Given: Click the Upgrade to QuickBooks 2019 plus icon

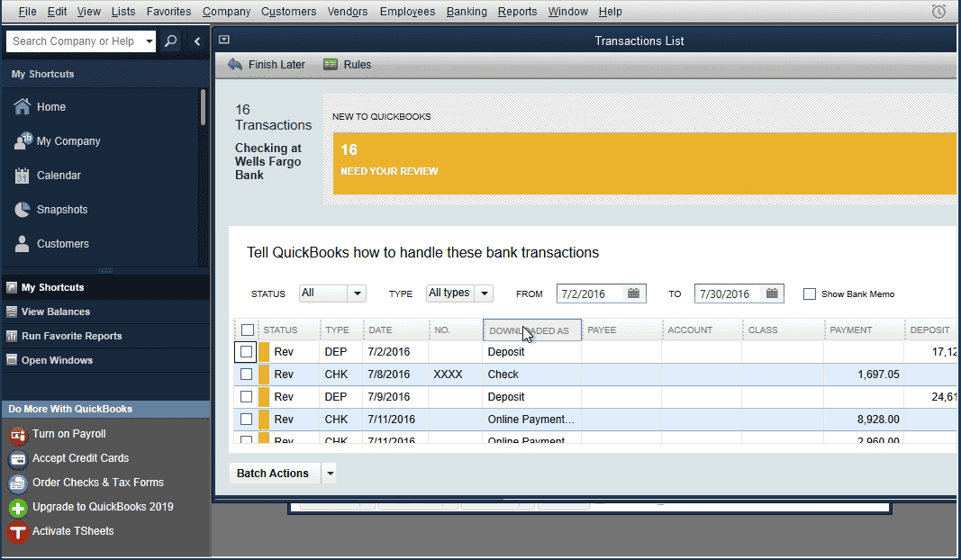Looking at the screenshot, I should [18, 508].
